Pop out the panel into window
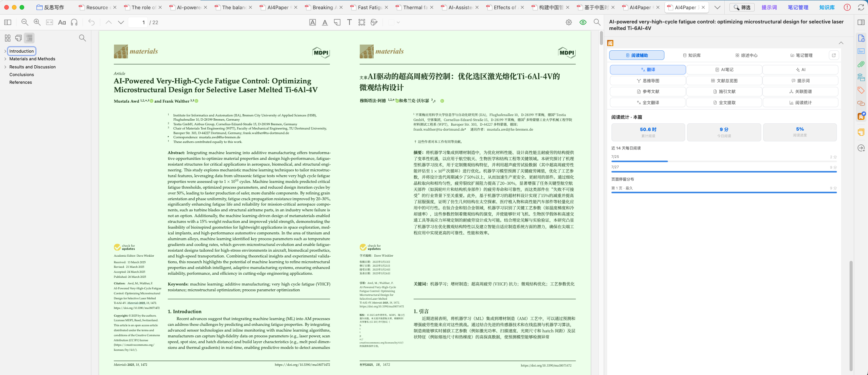The width and height of the screenshot is (868, 375). click(x=834, y=55)
